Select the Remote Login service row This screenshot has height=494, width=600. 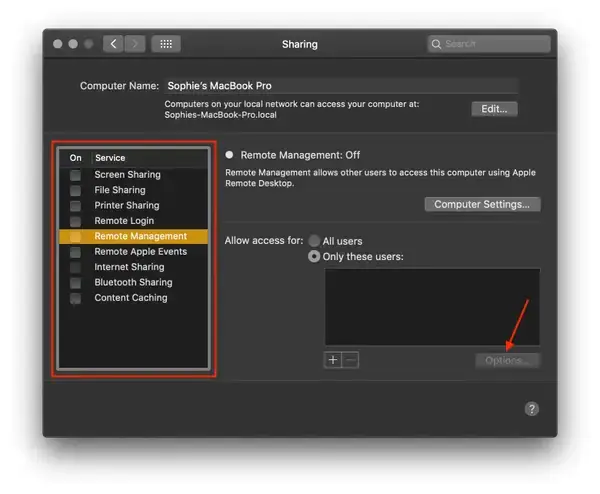[134, 221]
